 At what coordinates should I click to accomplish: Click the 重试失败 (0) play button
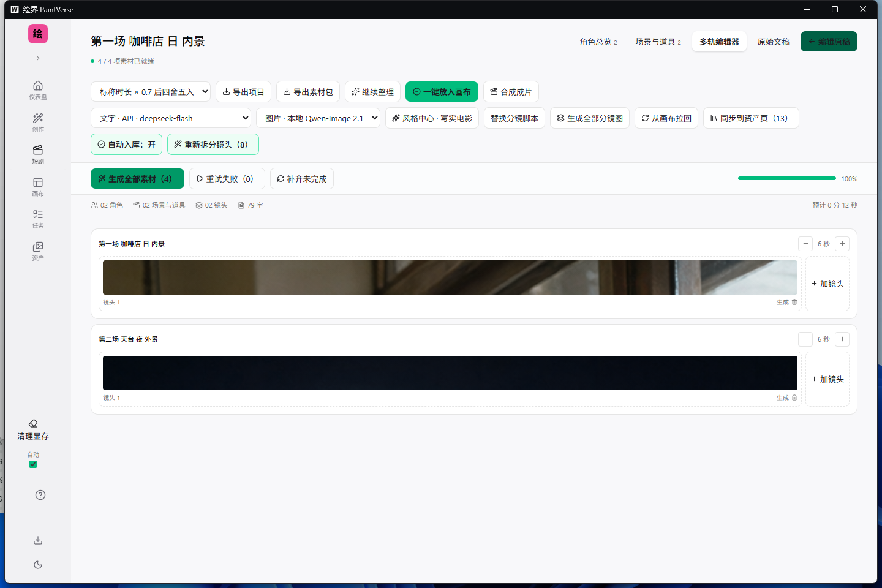click(x=227, y=179)
